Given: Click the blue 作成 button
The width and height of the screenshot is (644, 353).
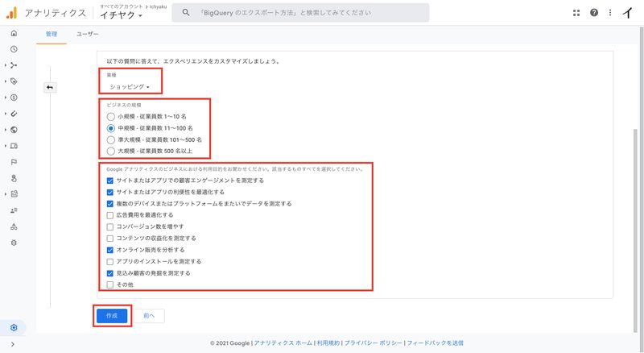Looking at the screenshot, I should tap(112, 316).
